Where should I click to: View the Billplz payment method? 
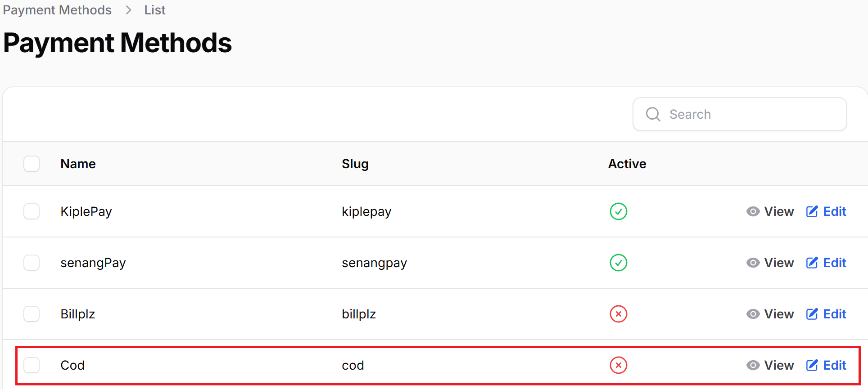[770, 314]
